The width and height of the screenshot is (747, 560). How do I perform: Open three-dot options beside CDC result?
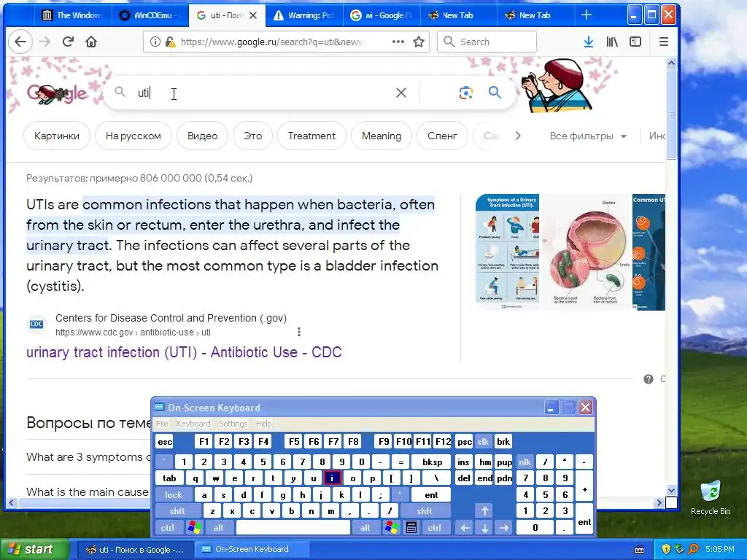coord(298,332)
